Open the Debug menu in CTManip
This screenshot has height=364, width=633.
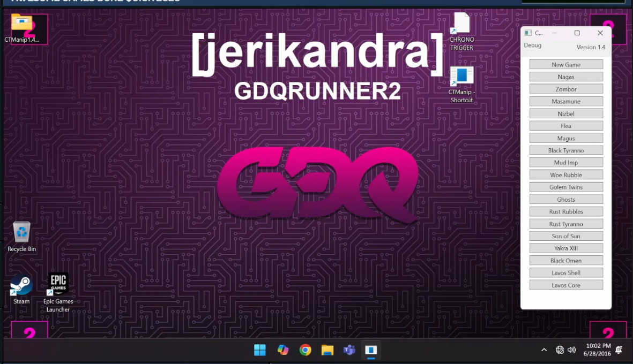[532, 45]
